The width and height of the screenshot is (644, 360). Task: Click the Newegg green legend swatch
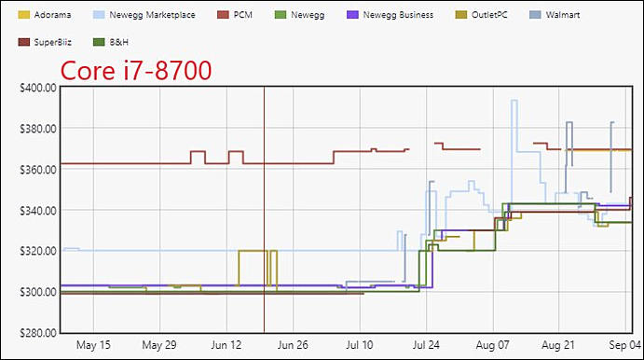281,15
